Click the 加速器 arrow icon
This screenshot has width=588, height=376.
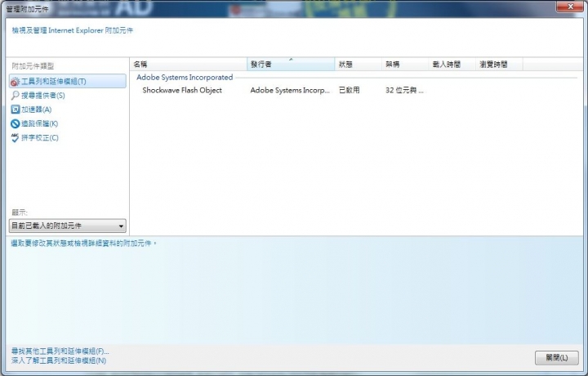point(15,110)
